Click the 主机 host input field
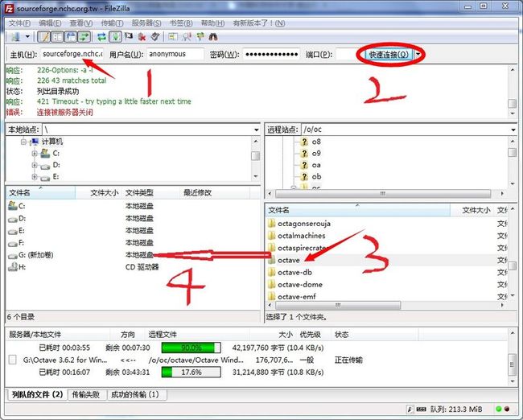This screenshot has height=420, width=523. (x=72, y=54)
